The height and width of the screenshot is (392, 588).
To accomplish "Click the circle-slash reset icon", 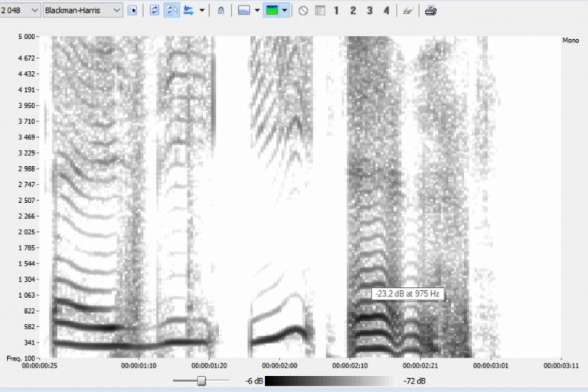I will tap(303, 11).
